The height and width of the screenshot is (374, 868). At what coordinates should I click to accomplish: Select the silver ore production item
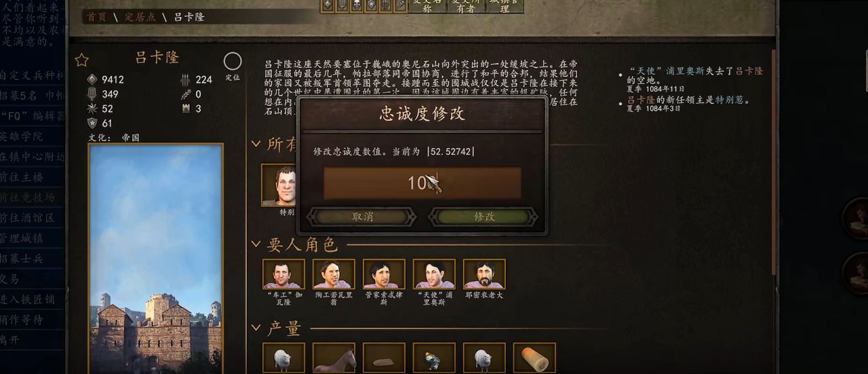click(434, 358)
